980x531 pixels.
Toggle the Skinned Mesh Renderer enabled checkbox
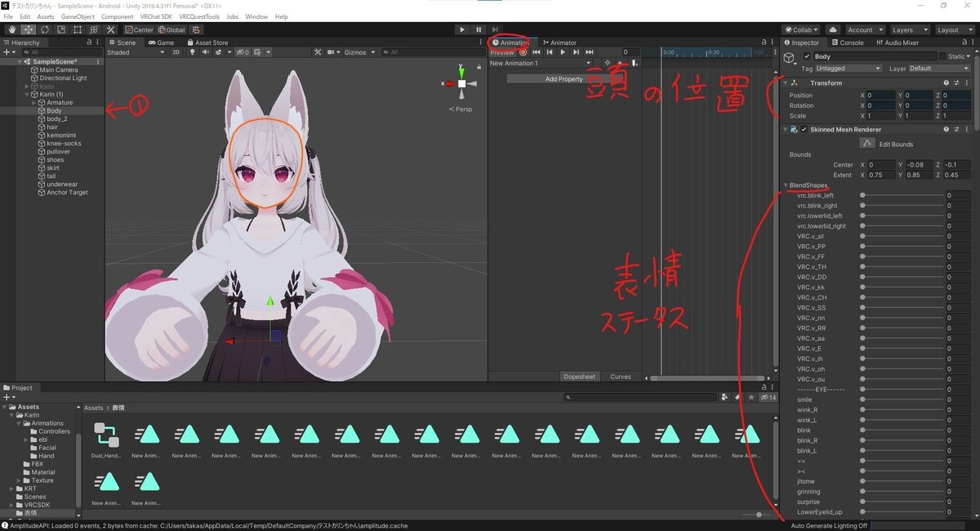coord(804,129)
